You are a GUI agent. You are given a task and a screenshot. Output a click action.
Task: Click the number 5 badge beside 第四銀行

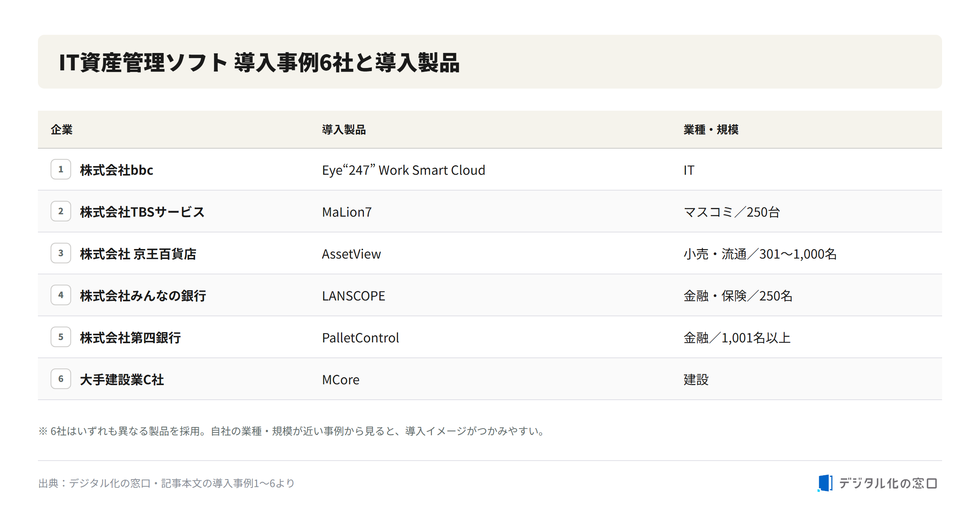(x=61, y=337)
